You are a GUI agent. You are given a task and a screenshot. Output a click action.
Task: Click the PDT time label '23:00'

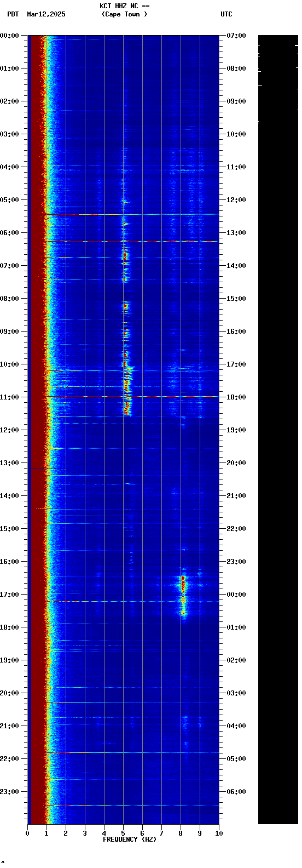tap(9, 792)
